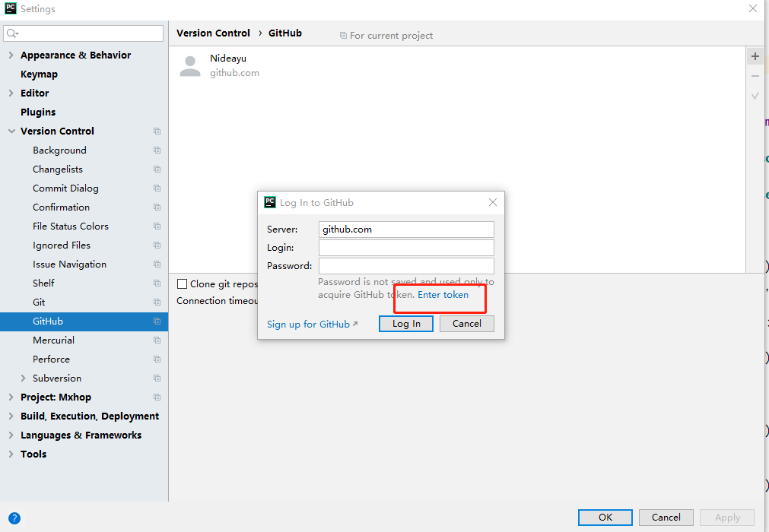The height and width of the screenshot is (532, 769).
Task: Click the settings search box
Action: tap(84, 33)
